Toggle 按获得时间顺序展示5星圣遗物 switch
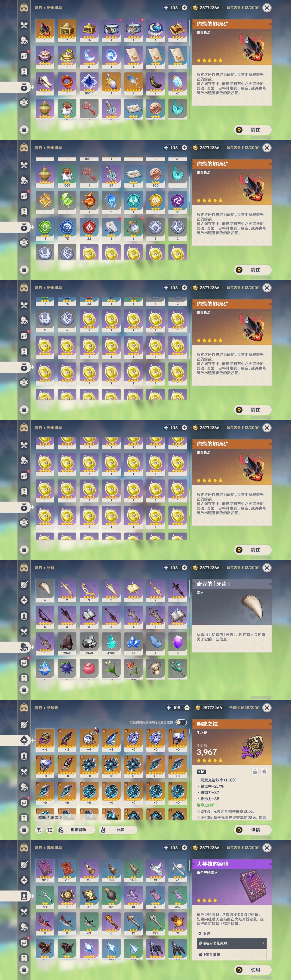The height and width of the screenshot is (980, 291). pos(181,722)
